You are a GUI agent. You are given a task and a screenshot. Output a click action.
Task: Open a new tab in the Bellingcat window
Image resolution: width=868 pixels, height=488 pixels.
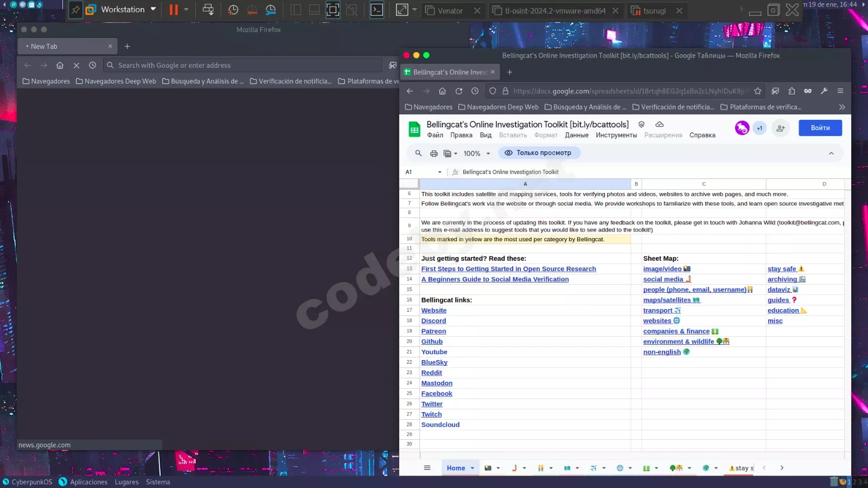click(x=509, y=72)
